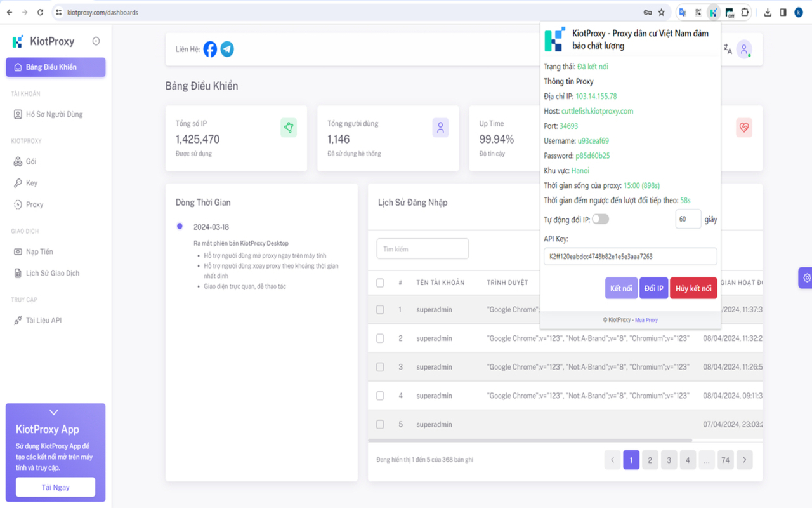Check the checkbox on row 1 superadmin

pos(380,309)
